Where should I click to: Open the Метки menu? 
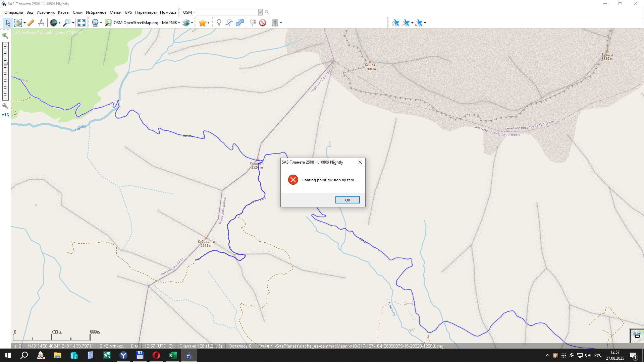[x=115, y=12]
